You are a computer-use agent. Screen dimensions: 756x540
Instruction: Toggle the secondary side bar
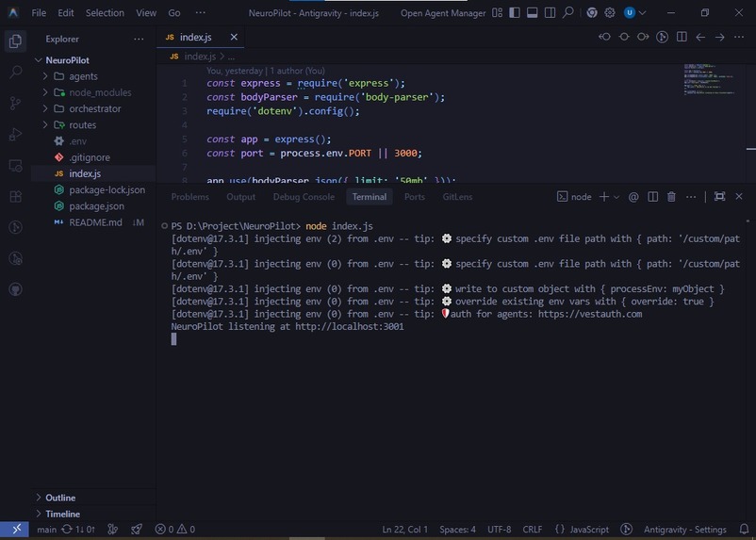550,13
